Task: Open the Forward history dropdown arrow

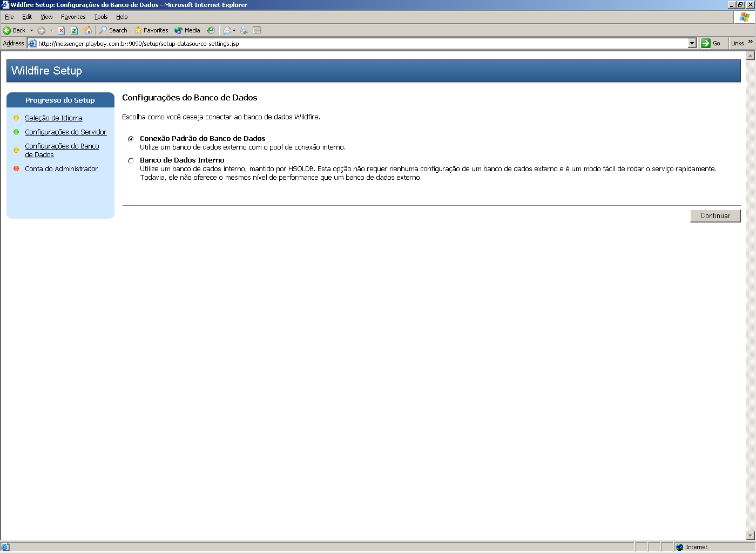Action: [51, 30]
